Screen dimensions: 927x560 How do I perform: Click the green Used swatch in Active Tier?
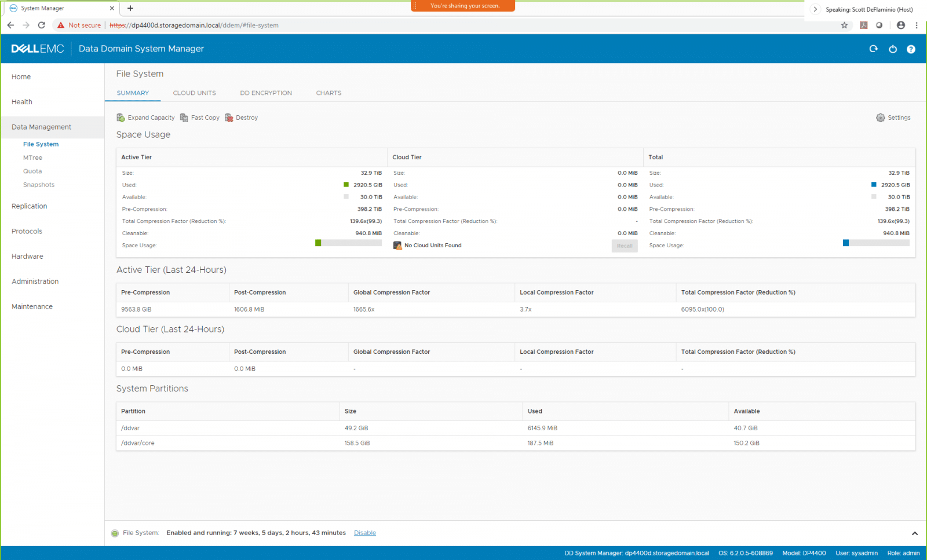(x=346, y=185)
